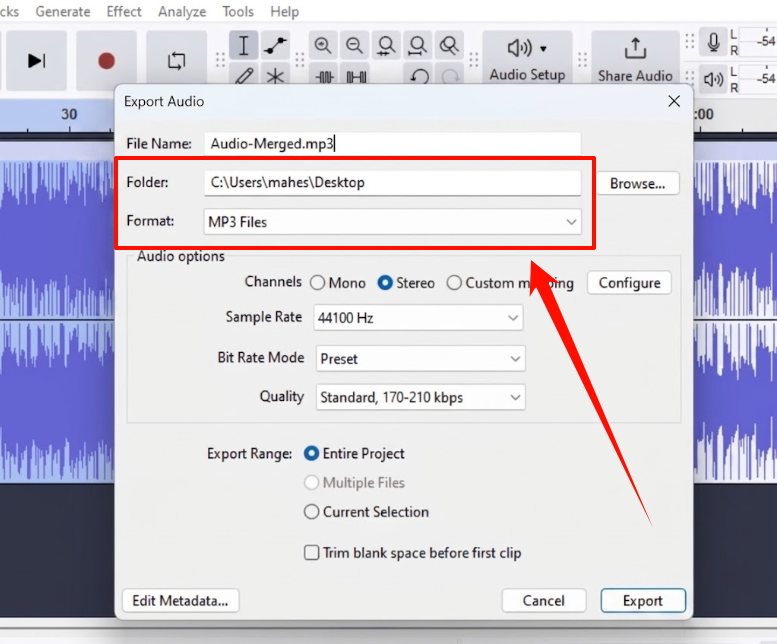Open the Analyze menu

coord(182,11)
